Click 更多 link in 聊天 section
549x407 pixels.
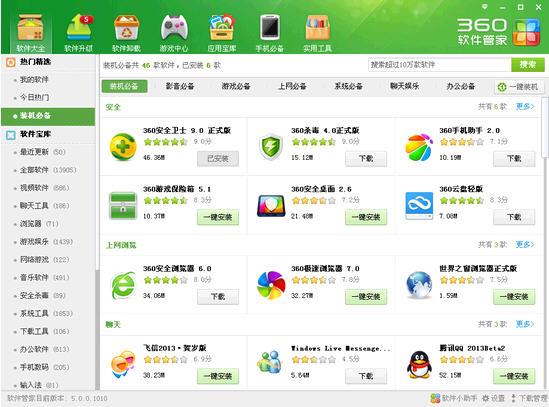tap(525, 324)
